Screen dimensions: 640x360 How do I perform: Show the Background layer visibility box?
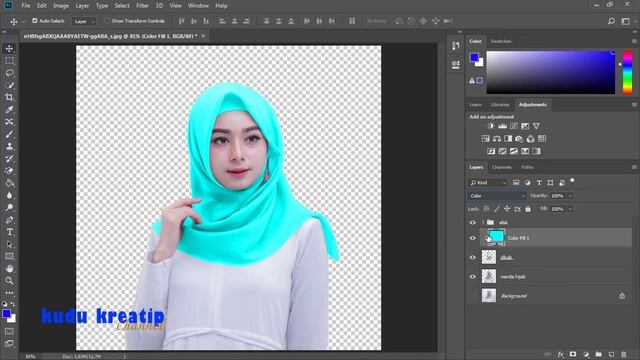[x=473, y=296]
